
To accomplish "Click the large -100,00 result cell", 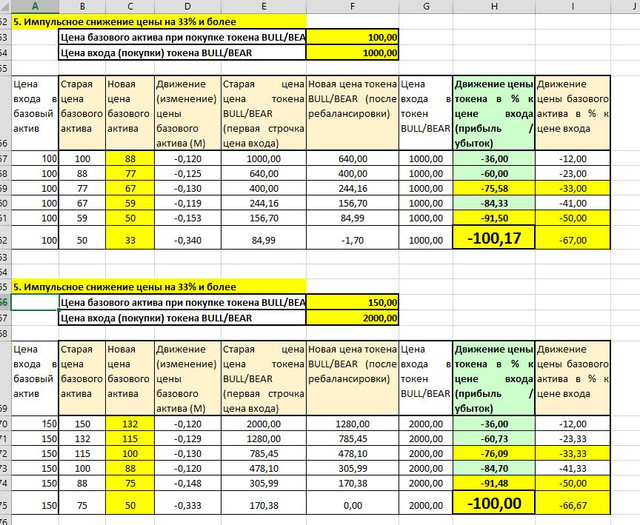I will click(494, 503).
